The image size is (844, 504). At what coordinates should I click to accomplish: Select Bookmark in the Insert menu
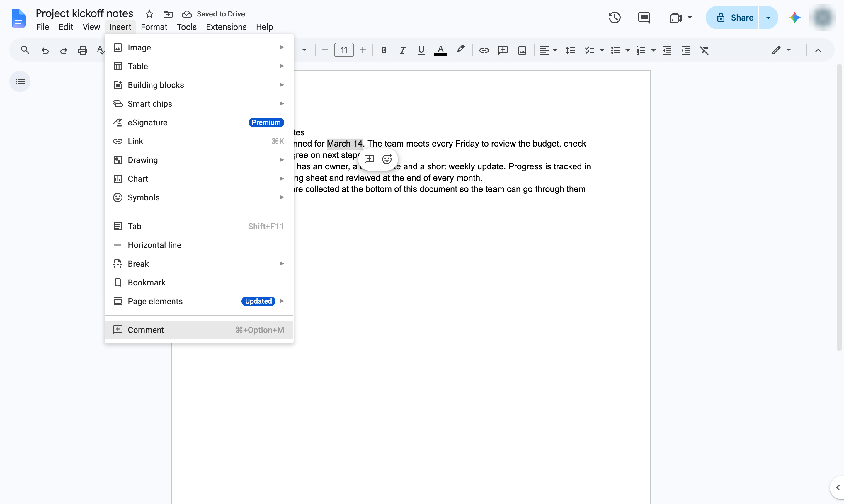[x=199, y=282]
